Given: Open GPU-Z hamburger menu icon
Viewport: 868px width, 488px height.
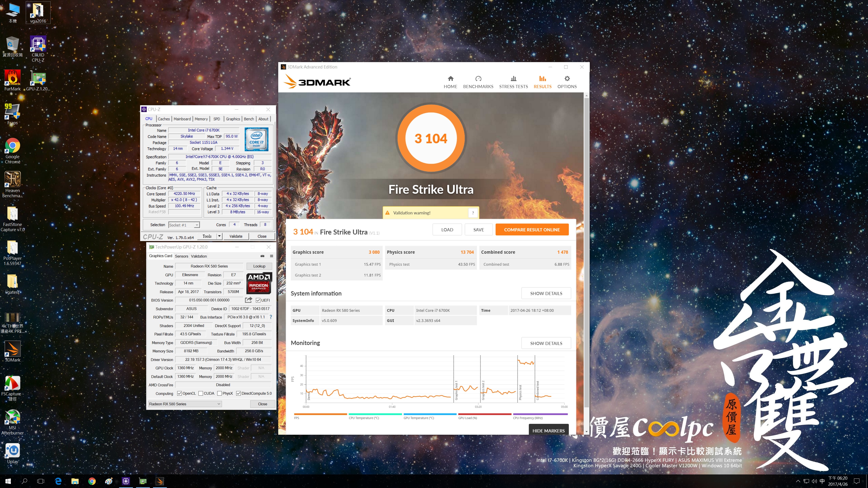Looking at the screenshot, I should point(271,256).
